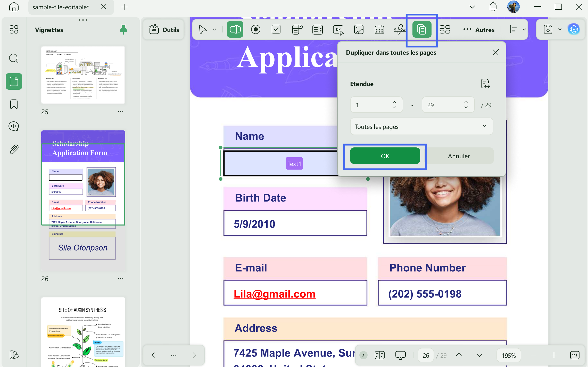Collapse the bottom toolbar arrow
The image size is (588, 367).
363,355
